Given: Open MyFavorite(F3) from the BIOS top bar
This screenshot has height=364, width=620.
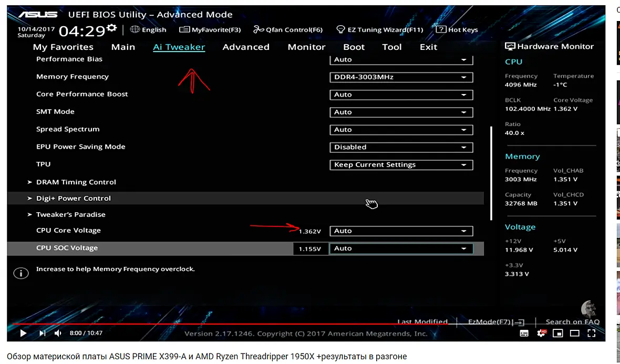Looking at the screenshot, I should (210, 29).
